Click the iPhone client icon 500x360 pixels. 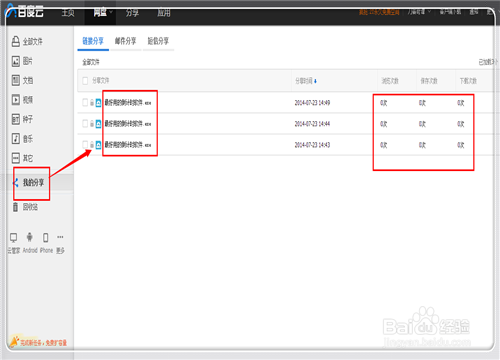coord(46,237)
